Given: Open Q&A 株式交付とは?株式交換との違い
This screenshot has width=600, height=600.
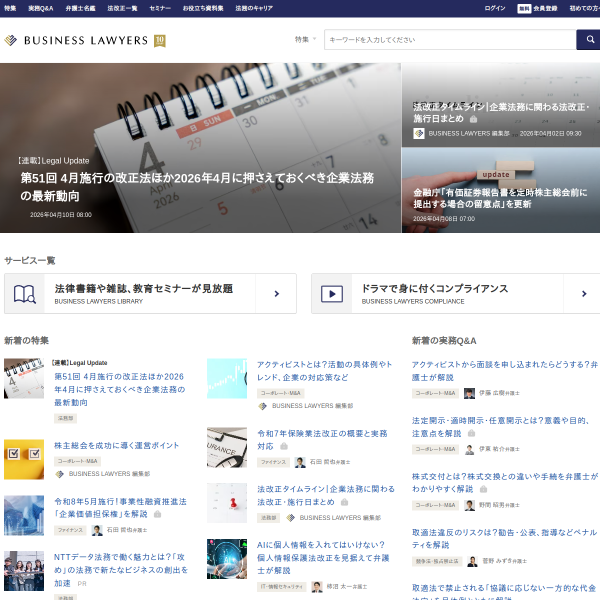Looking at the screenshot, I should point(505,483).
